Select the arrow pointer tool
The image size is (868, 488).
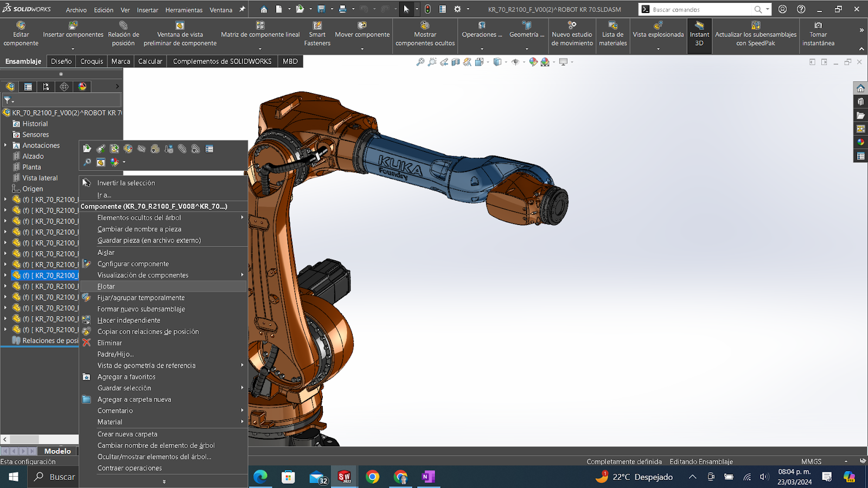(406, 9)
